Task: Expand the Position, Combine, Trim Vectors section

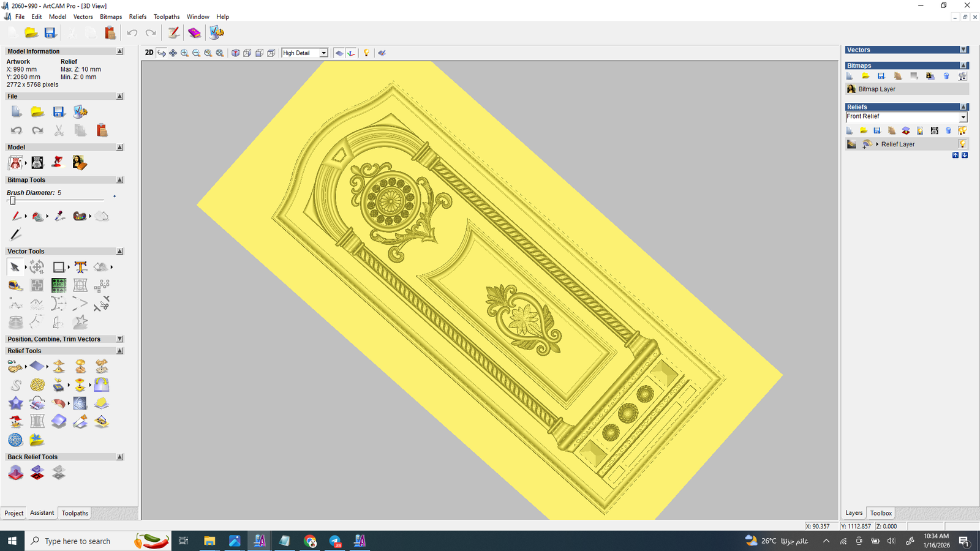Action: point(120,339)
